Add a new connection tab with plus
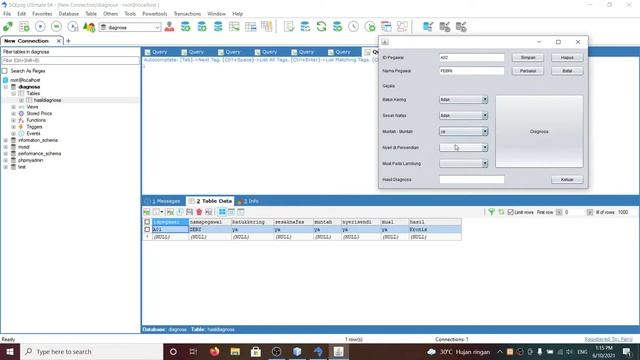 click(x=68, y=41)
